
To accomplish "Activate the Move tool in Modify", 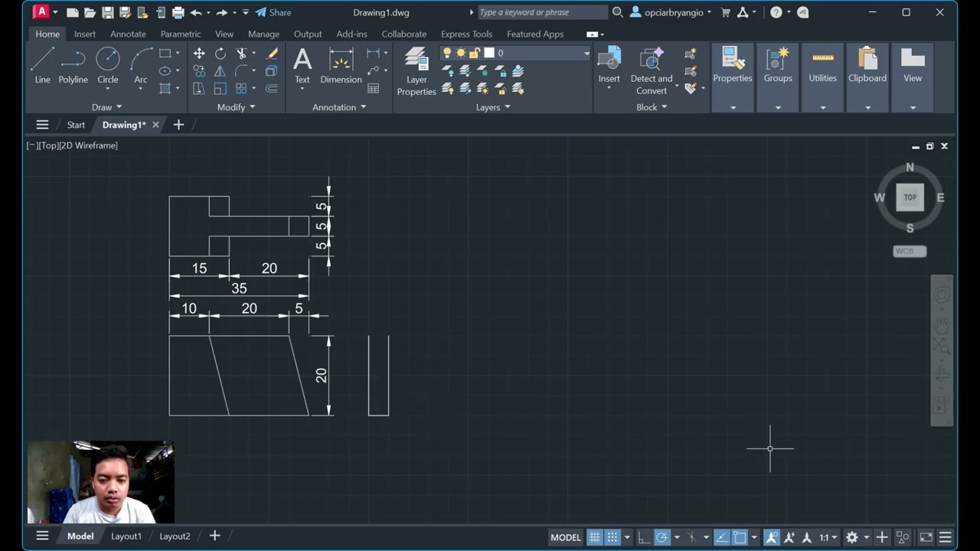I will coord(199,54).
